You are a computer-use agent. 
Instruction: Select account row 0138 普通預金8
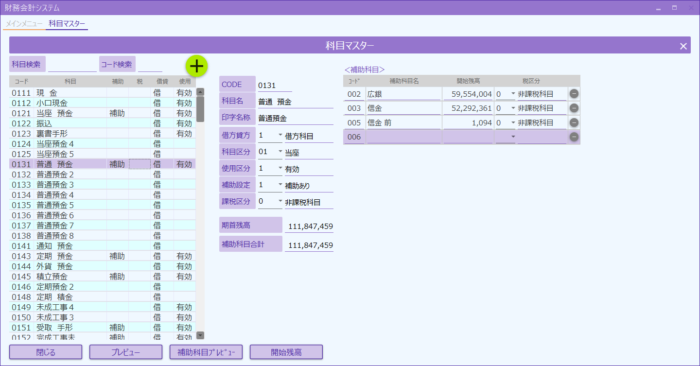(102, 236)
